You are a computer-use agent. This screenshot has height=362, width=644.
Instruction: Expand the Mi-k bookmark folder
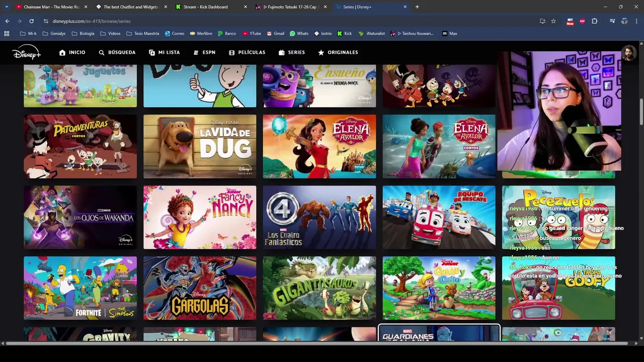(28, 33)
